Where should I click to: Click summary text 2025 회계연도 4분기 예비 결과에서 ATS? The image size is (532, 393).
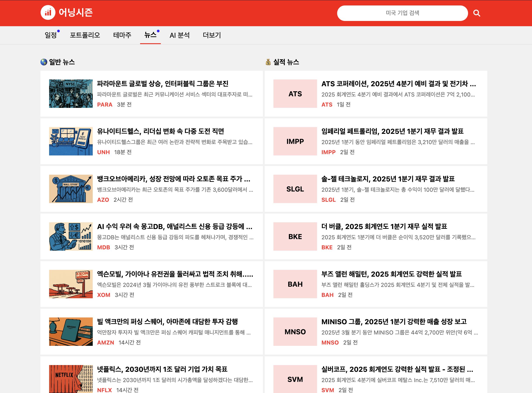pyautogui.click(x=398, y=95)
